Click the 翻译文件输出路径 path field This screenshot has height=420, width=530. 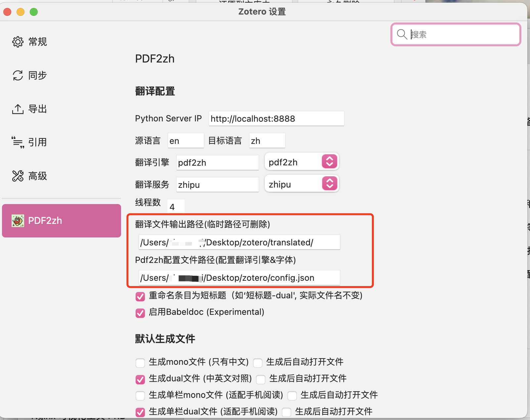239,242
